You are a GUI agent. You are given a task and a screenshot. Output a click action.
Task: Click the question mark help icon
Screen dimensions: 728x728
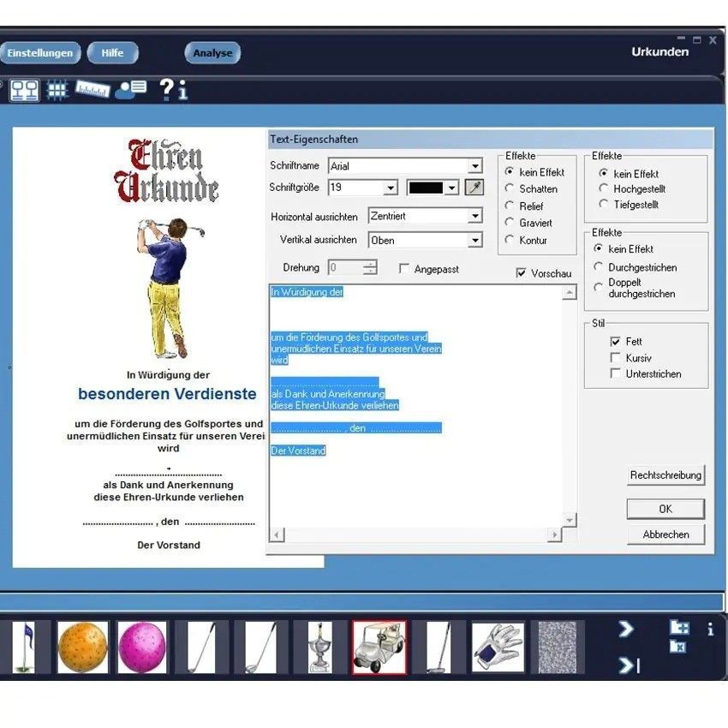click(167, 89)
